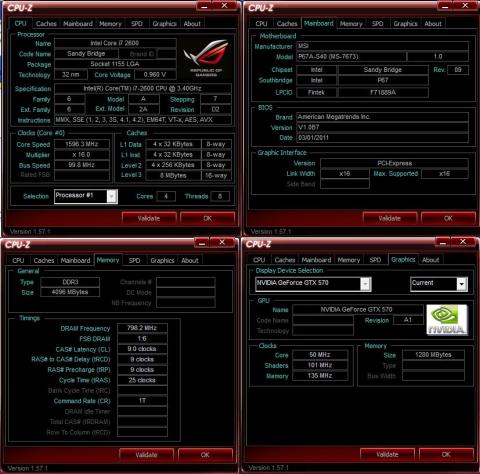Close the Mainboard tab window
The image size is (480, 474).
pos(465,6)
